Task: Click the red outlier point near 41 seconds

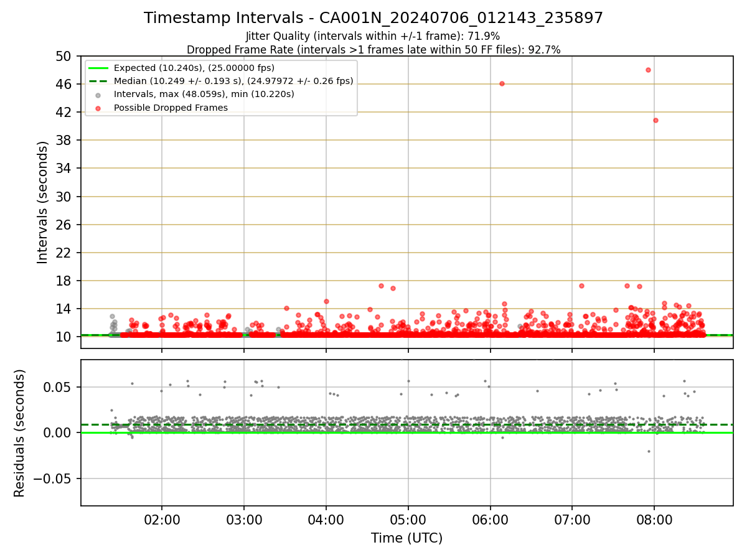Action: (x=655, y=120)
